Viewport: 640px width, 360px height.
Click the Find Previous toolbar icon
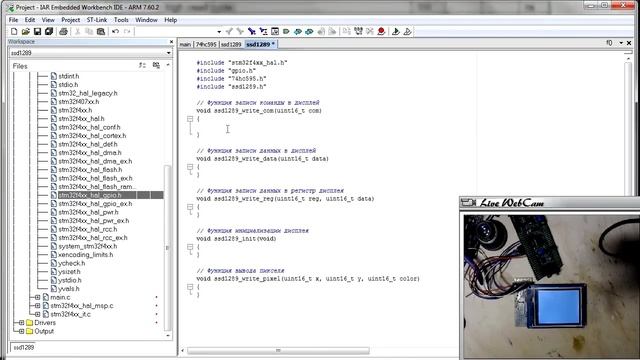point(229,31)
